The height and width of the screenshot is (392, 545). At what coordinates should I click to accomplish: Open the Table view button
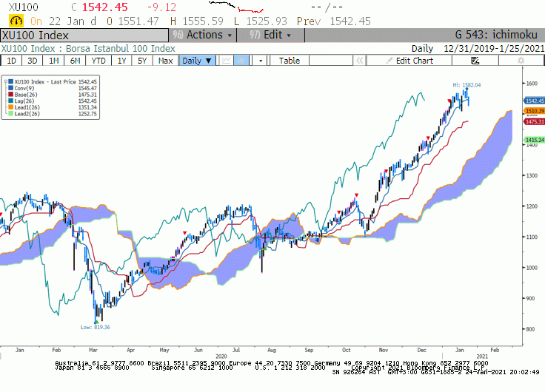290,61
